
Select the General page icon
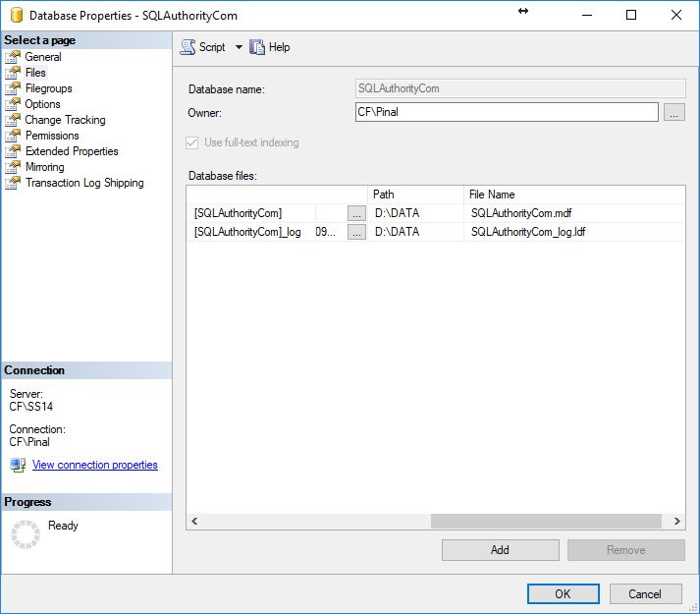pyautogui.click(x=13, y=57)
